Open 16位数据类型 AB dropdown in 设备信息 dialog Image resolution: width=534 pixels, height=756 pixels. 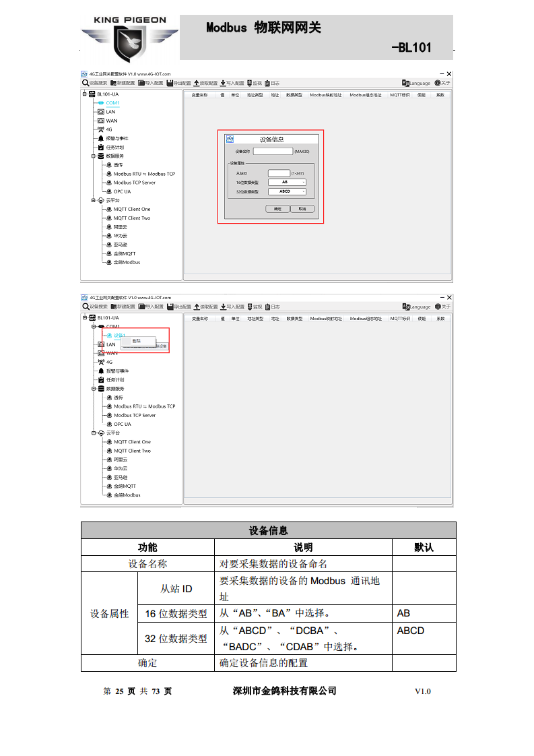pos(288,182)
